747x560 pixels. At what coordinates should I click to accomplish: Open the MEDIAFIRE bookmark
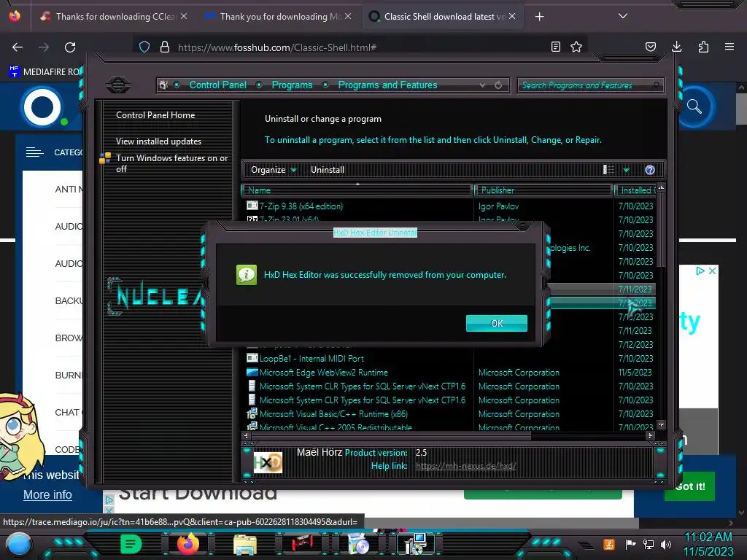tap(45, 72)
